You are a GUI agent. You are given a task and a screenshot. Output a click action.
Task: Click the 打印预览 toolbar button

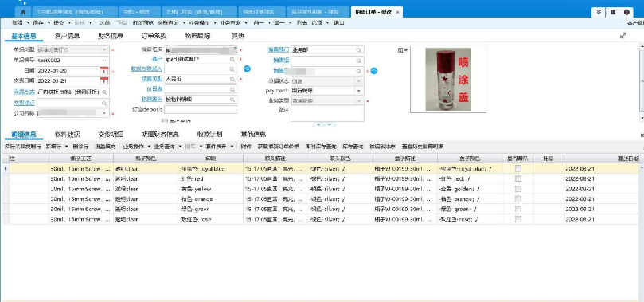(x=143, y=23)
